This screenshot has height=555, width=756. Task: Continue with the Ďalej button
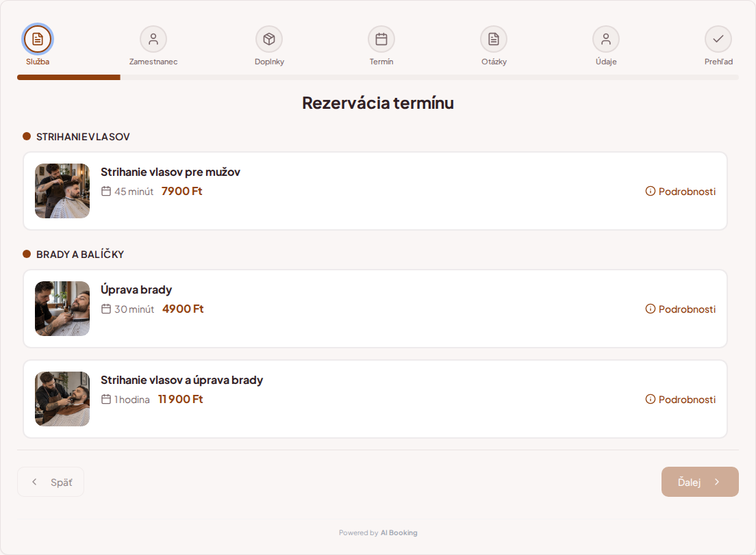click(x=700, y=482)
